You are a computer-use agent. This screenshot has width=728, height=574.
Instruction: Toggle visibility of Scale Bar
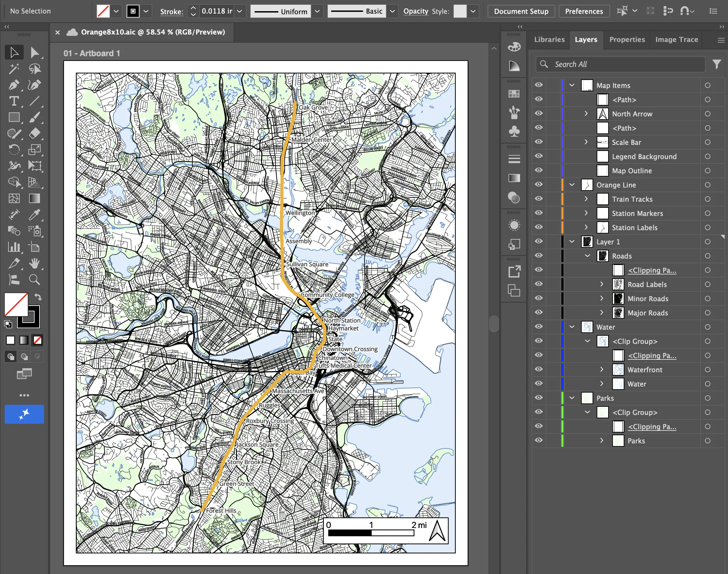(539, 142)
